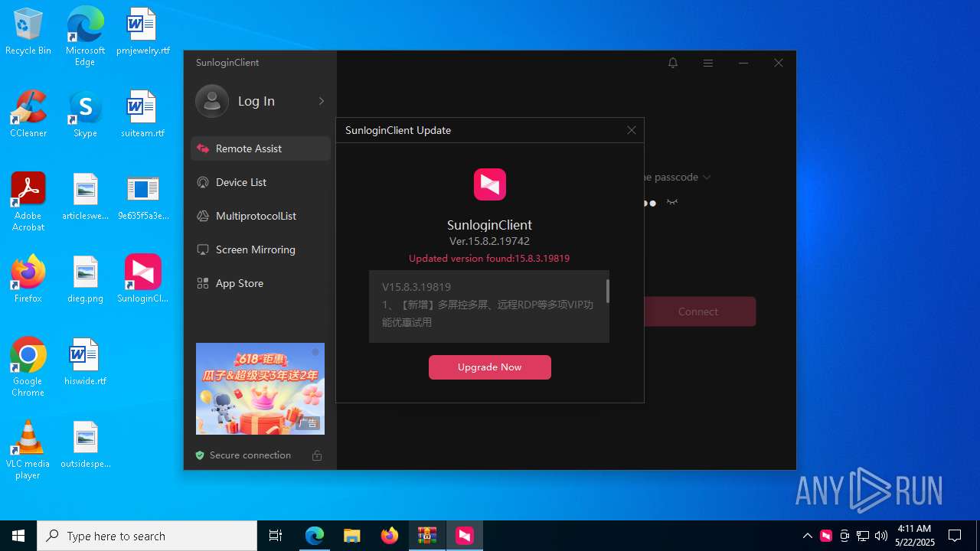Select suiteam.rtf desktop file
980x551 pixels.
tap(142, 115)
